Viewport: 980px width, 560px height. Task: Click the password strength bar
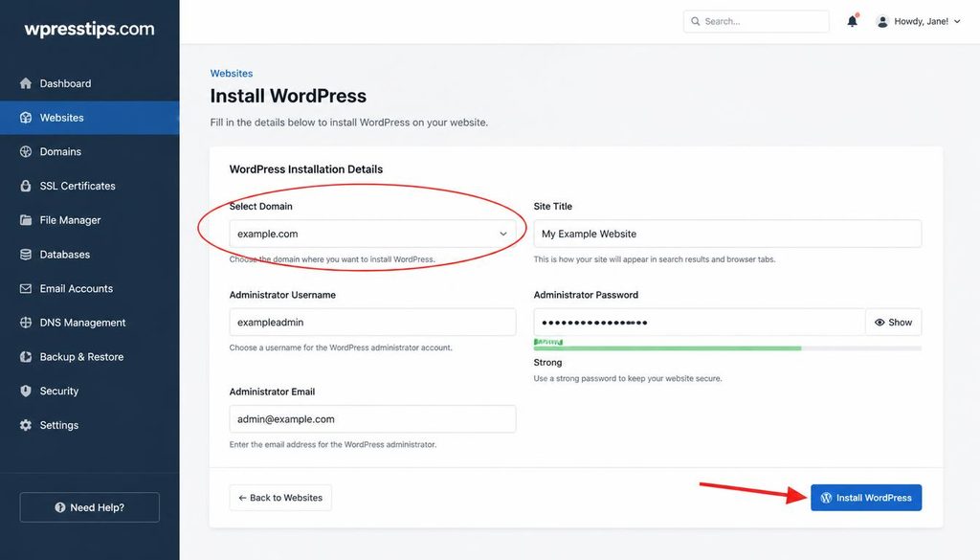tap(727, 348)
